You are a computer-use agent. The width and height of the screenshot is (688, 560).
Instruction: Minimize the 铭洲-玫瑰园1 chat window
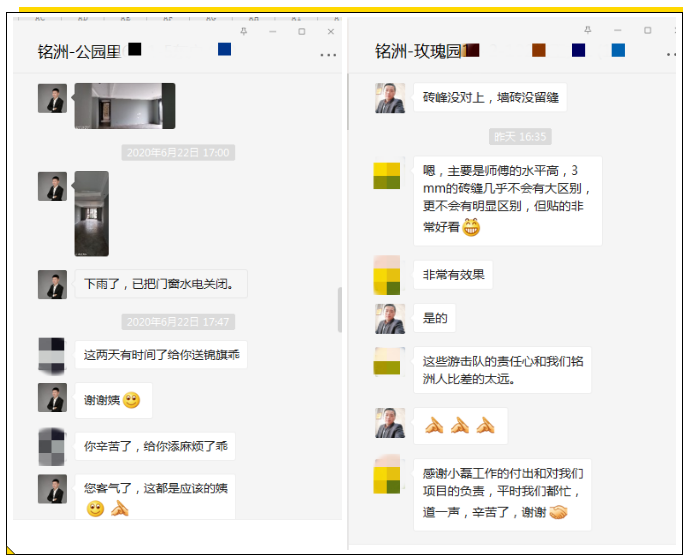[618, 31]
